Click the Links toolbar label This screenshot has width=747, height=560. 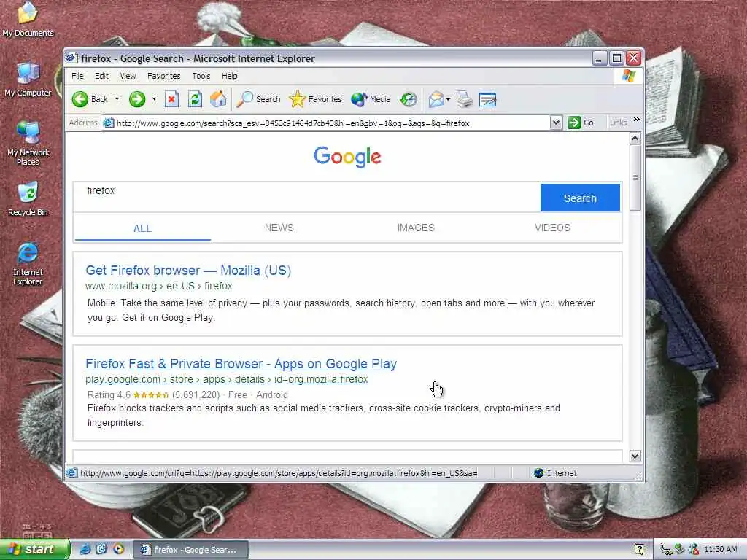[618, 122]
